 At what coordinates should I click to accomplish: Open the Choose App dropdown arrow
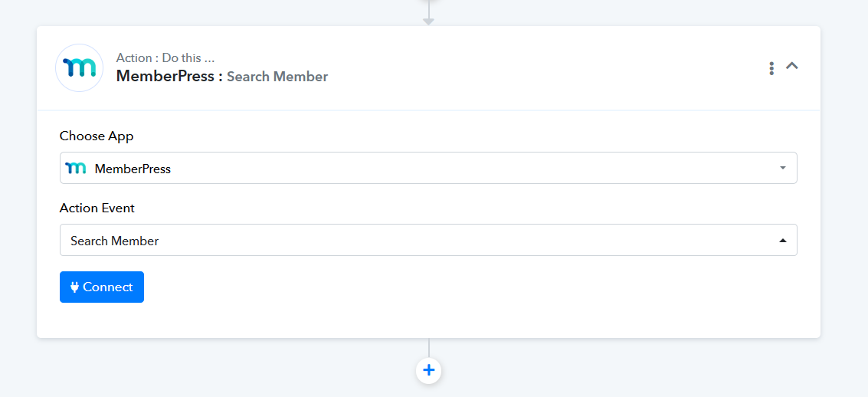(782, 169)
